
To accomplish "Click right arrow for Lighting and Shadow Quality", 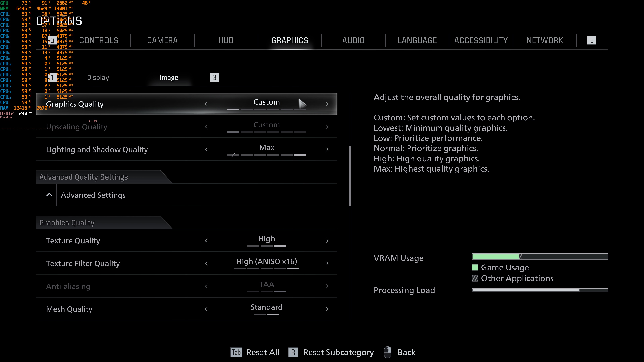I will (x=327, y=149).
